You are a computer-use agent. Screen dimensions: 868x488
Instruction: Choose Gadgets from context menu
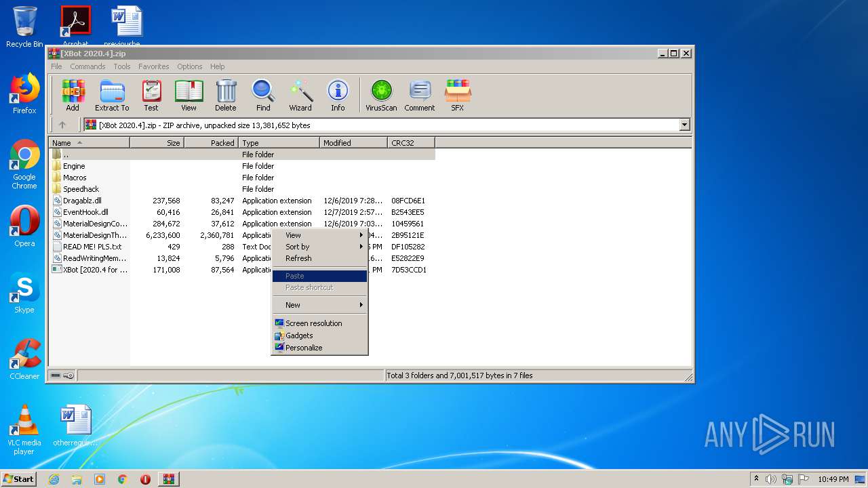point(319,335)
